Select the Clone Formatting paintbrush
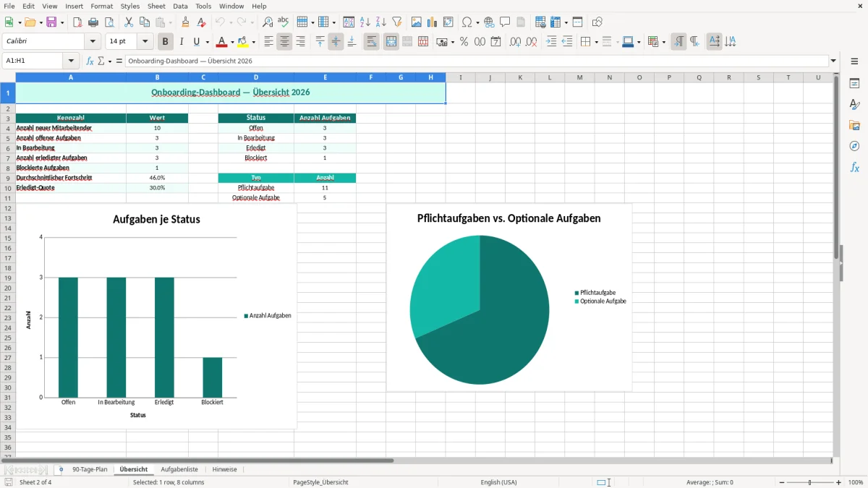868x488 pixels. (186, 22)
